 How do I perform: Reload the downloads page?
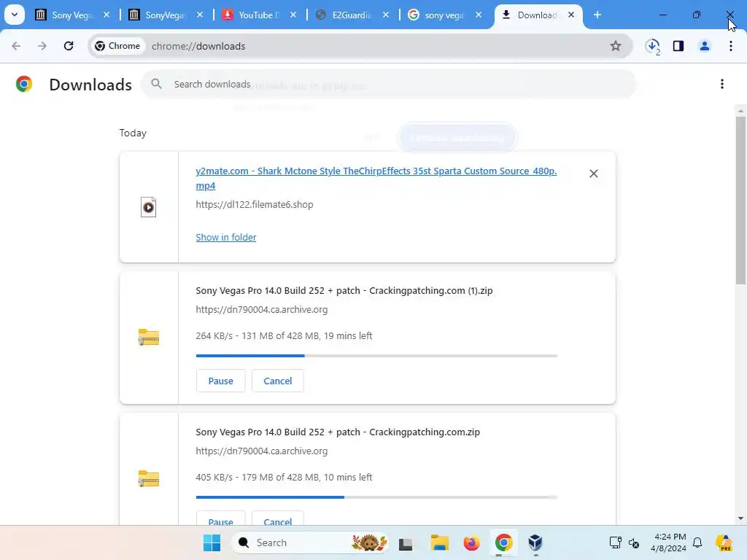tap(69, 46)
